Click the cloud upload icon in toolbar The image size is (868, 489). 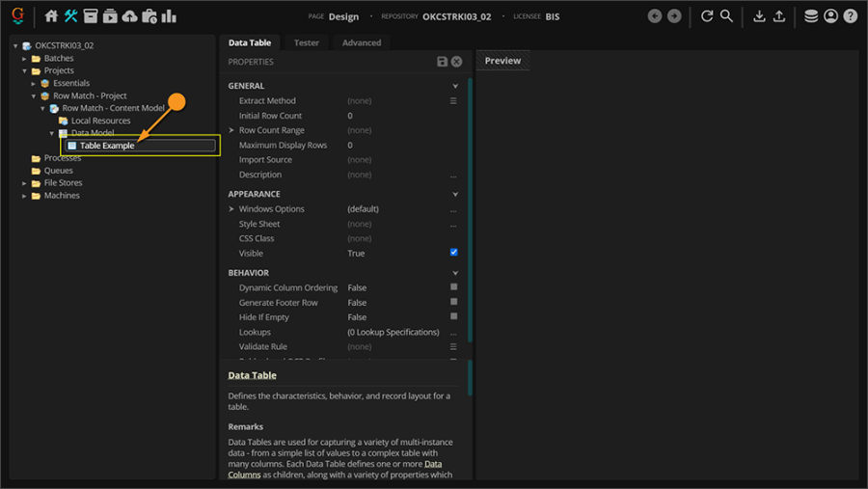click(x=129, y=16)
